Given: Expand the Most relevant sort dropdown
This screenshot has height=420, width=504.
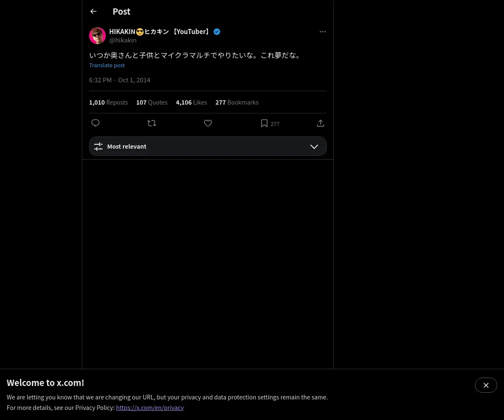Looking at the screenshot, I should click(x=208, y=146).
